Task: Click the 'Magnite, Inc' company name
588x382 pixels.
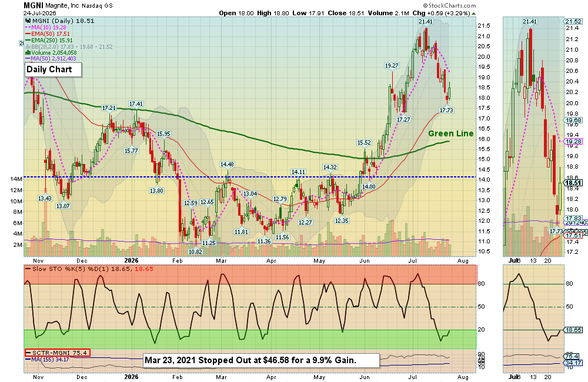Action: tap(62, 6)
